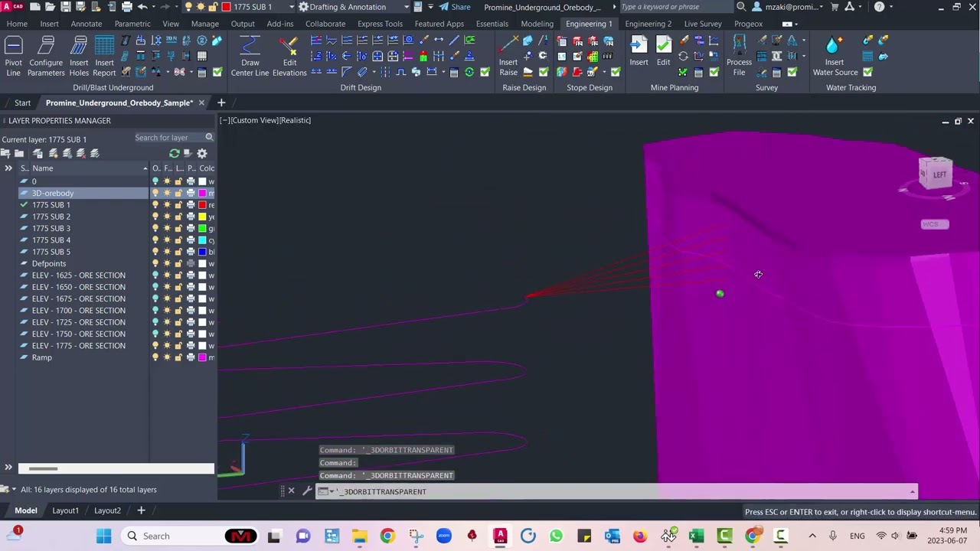Image resolution: width=980 pixels, height=551 pixels.
Task: Click the Insert Raise tool
Action: [x=508, y=57]
